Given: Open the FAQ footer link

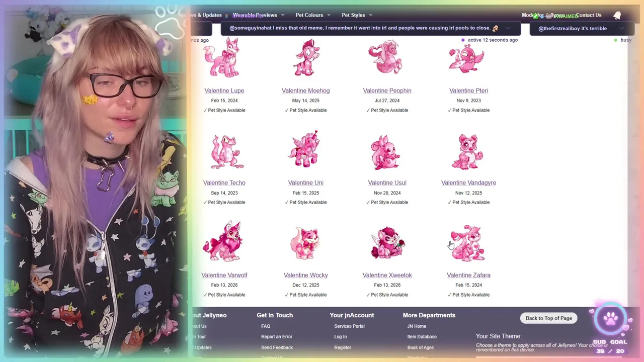Looking at the screenshot, I should pyautogui.click(x=266, y=326).
